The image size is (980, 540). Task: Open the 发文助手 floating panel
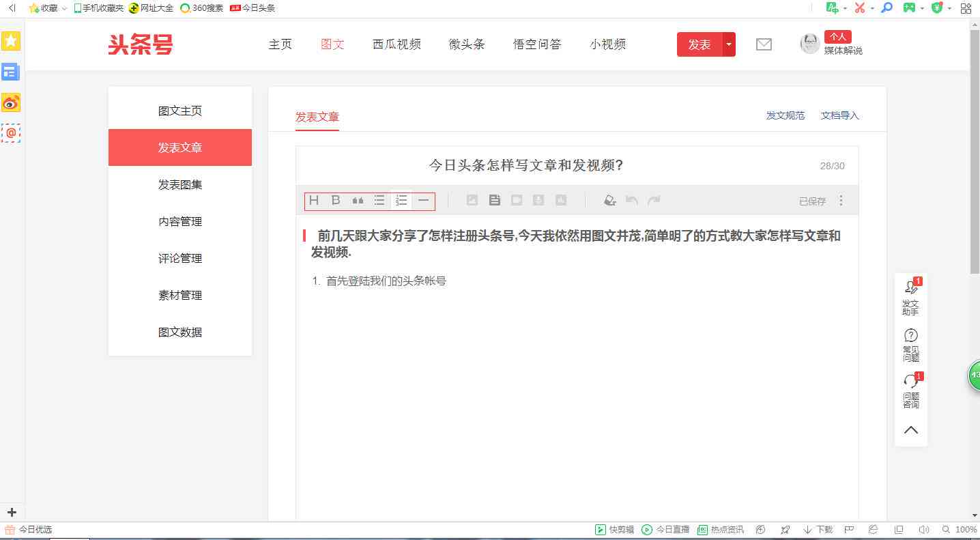pyautogui.click(x=911, y=296)
